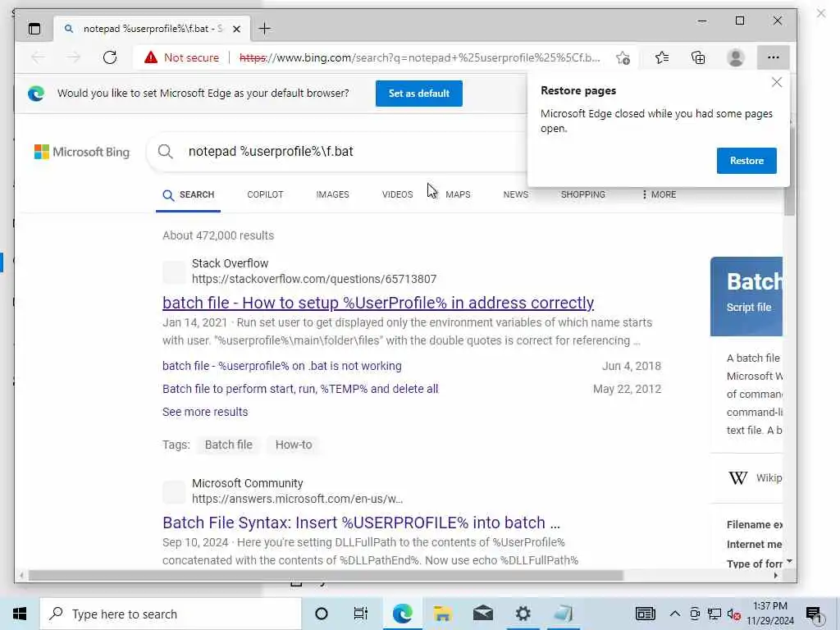Open the browser profile icon
Screen dimensions: 840x630
point(736,57)
